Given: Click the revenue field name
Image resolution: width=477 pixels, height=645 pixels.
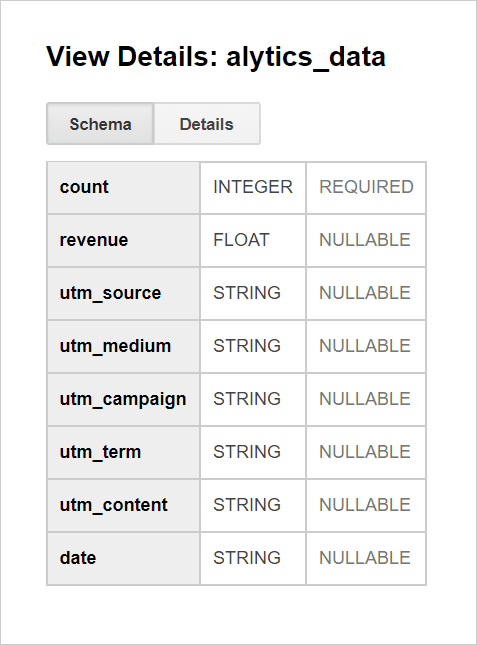Looking at the screenshot, I should click(94, 240).
